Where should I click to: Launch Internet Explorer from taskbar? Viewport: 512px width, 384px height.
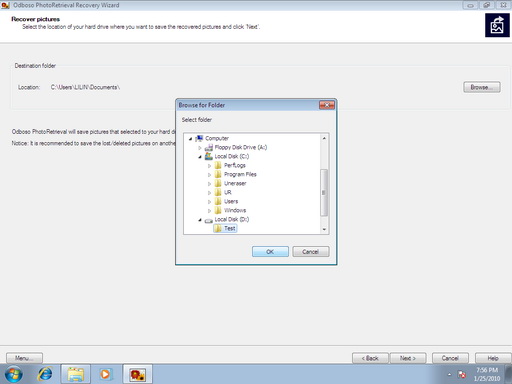pyautogui.click(x=45, y=374)
